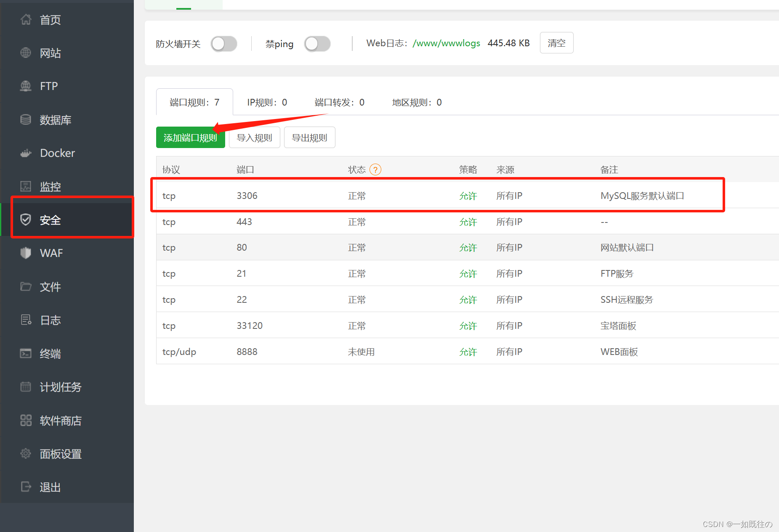Select the port cell 8888

point(247,352)
